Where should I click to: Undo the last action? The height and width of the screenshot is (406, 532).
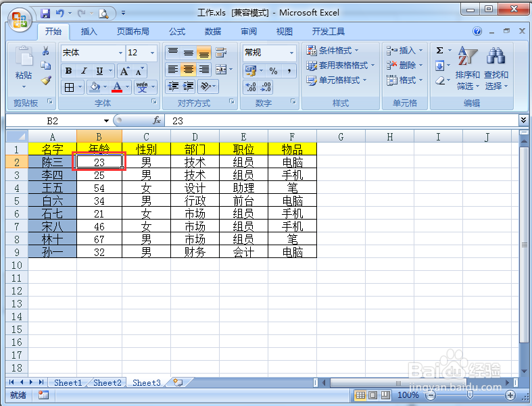coord(60,14)
